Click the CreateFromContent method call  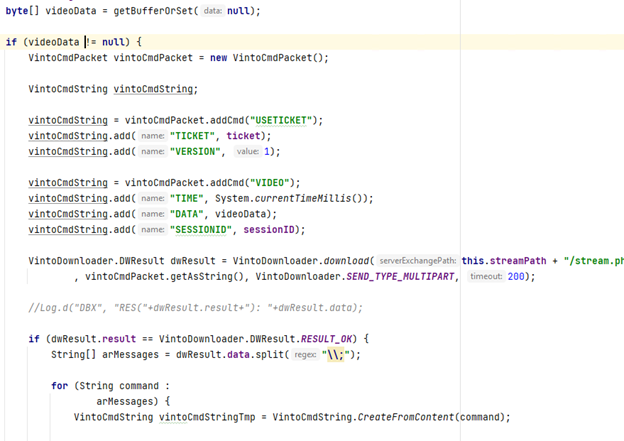pyautogui.click(x=405, y=417)
